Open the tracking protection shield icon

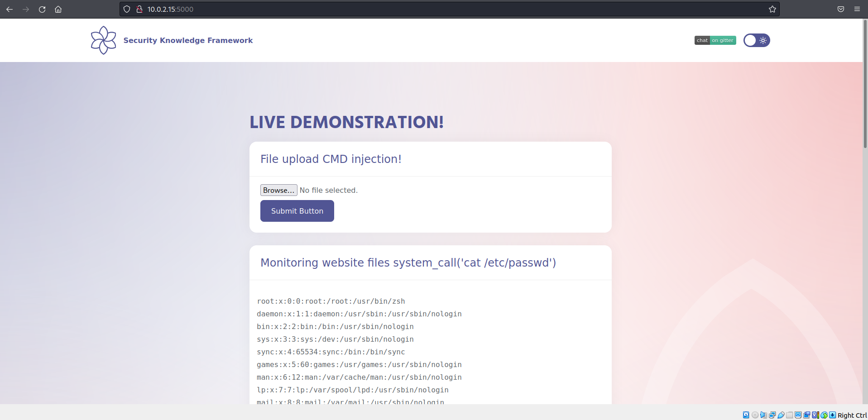[127, 9]
